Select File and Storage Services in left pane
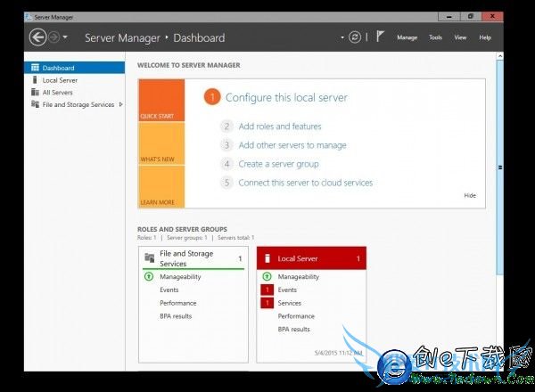Viewport: 535px width, 392px height. (x=78, y=104)
